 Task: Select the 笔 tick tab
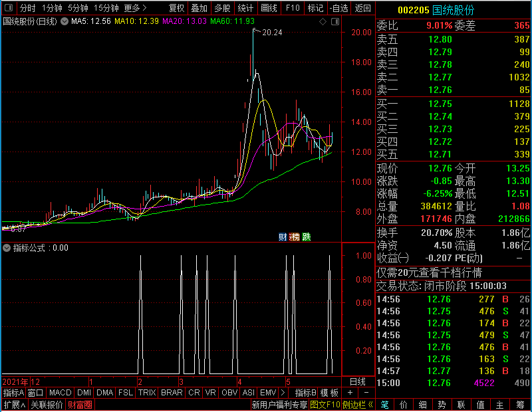[384, 405]
